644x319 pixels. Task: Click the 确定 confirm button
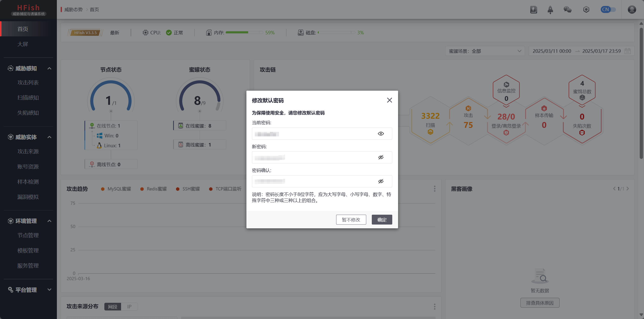(x=382, y=220)
